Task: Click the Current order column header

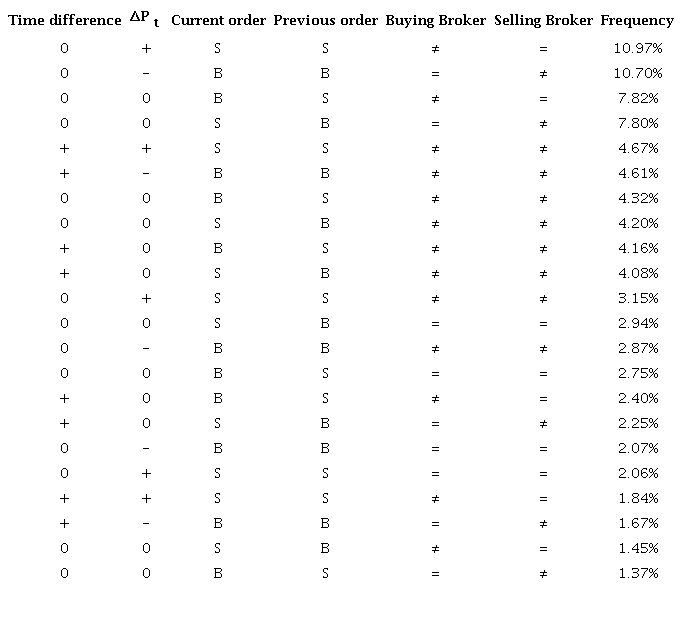Action: 218,21
